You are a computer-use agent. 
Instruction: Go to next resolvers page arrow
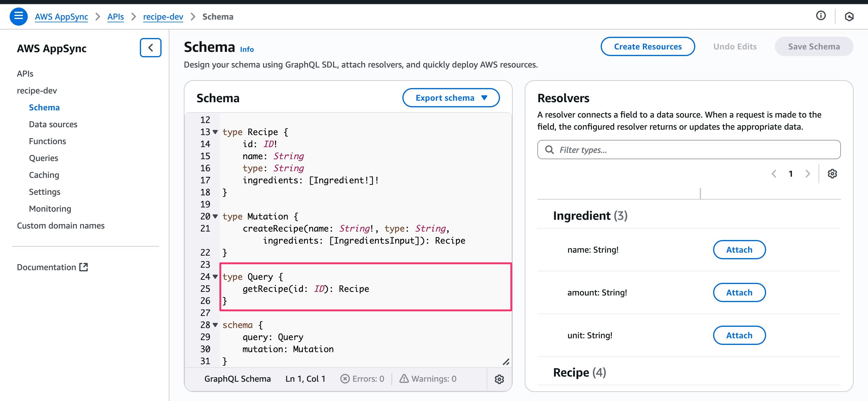point(807,174)
